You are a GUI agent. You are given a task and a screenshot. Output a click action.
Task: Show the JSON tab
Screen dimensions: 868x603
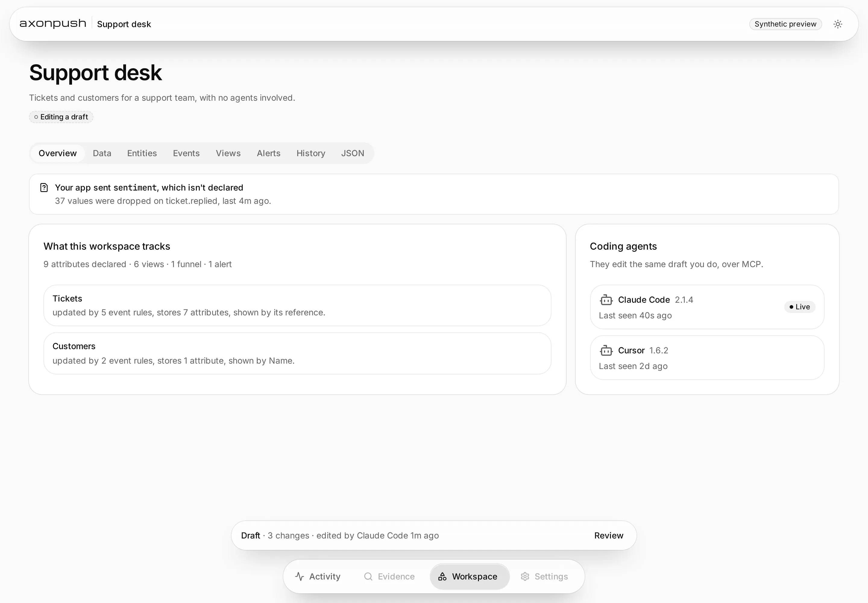[353, 153]
